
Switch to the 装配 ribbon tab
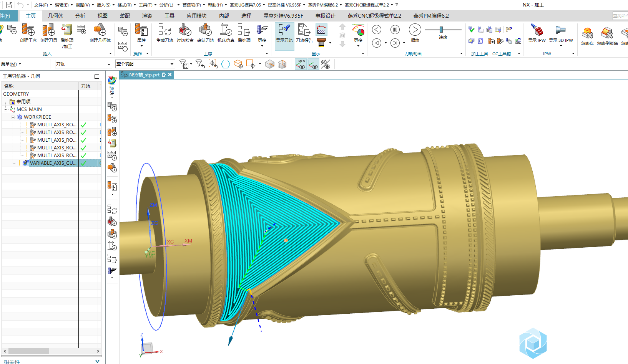125,16
